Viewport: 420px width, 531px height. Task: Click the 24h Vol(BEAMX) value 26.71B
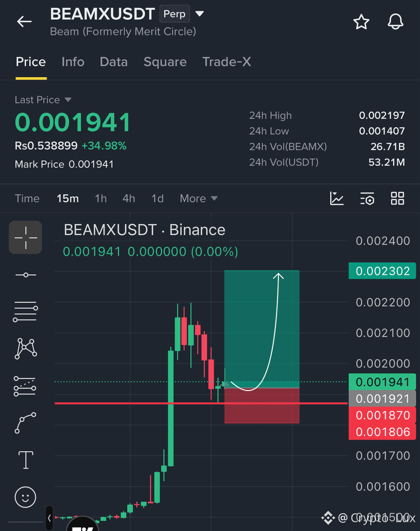click(x=388, y=147)
